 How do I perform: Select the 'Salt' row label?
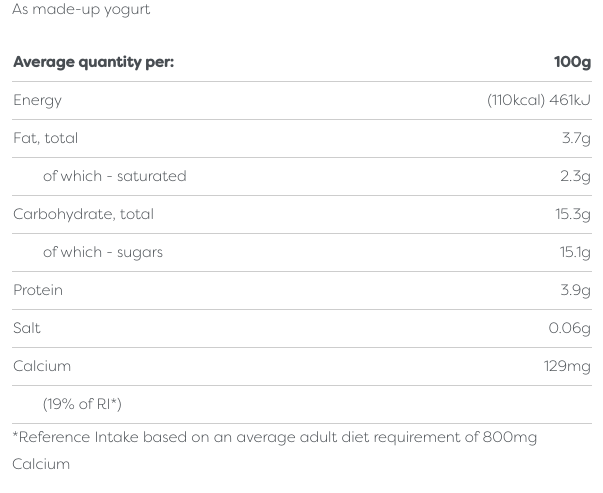click(x=27, y=328)
